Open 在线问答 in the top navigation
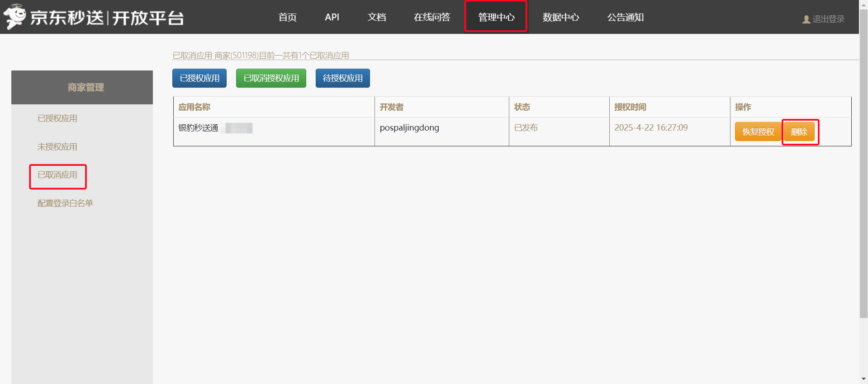The width and height of the screenshot is (868, 384). [432, 17]
